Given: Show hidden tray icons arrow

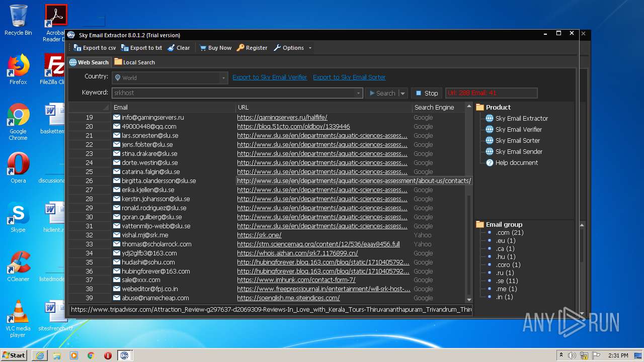Looking at the screenshot, I should pos(561,355).
